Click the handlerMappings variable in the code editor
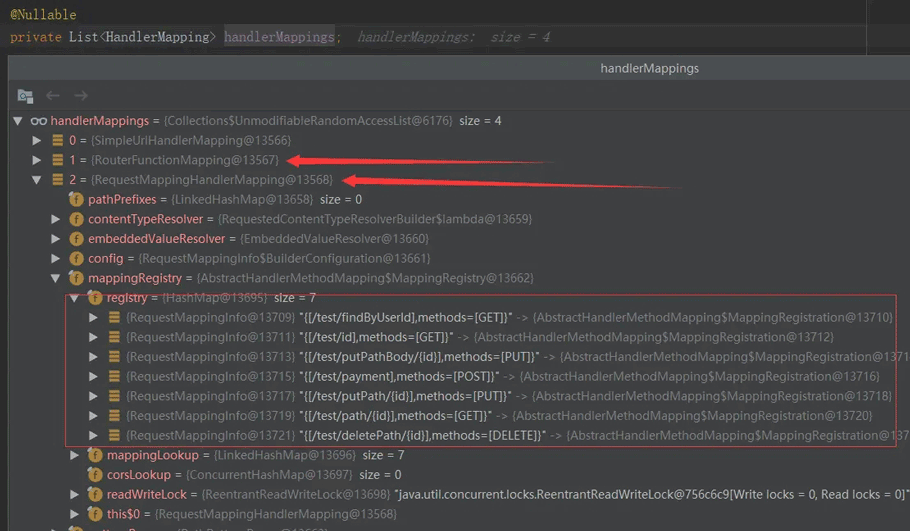The image size is (910, 531). click(279, 37)
